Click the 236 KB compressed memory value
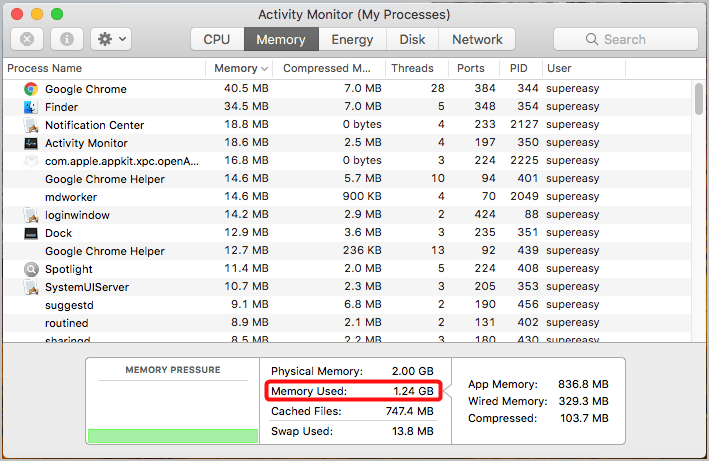709x461 pixels. (362, 250)
